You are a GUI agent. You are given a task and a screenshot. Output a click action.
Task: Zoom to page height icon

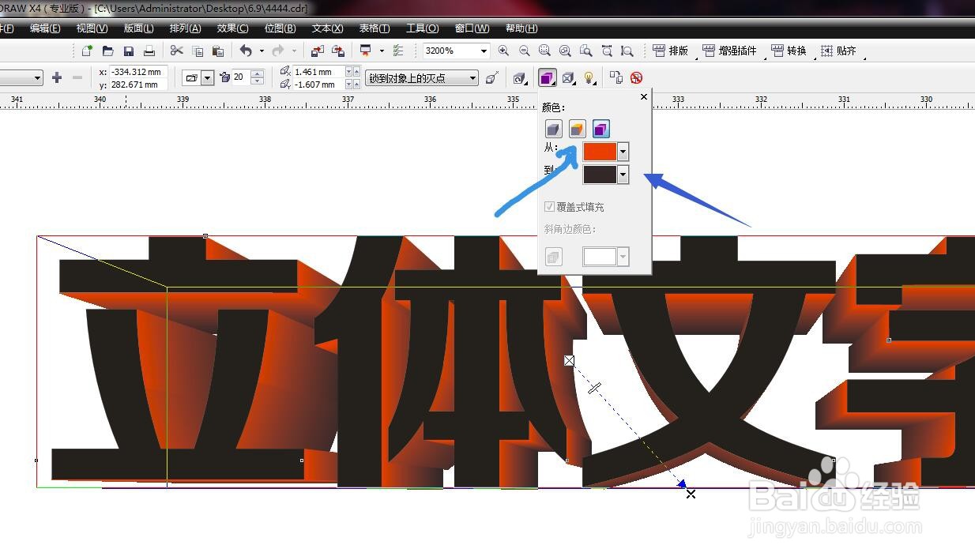627,51
